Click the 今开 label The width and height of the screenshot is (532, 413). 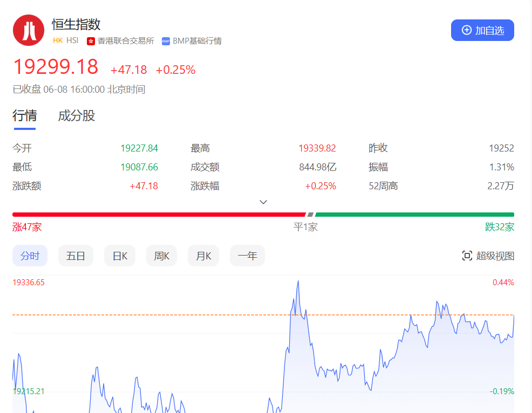tap(22, 148)
